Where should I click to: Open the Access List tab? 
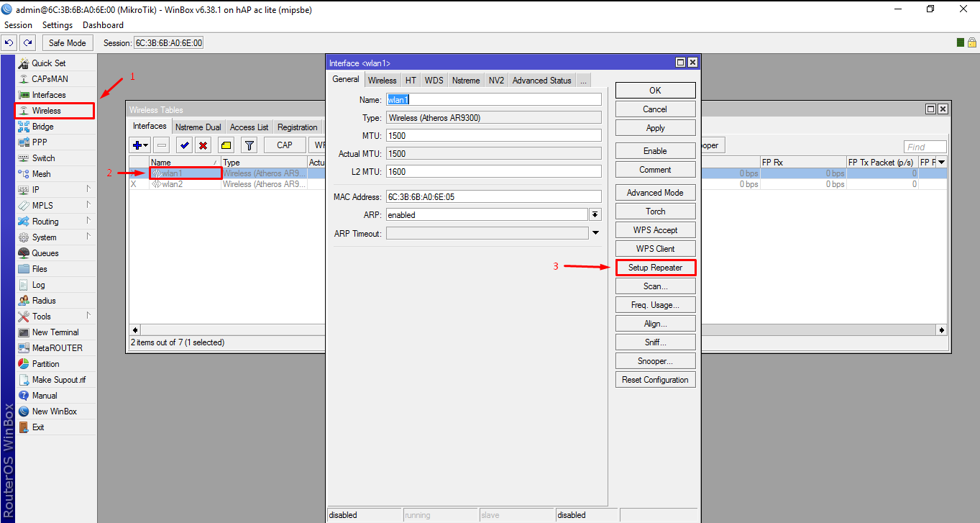(249, 127)
